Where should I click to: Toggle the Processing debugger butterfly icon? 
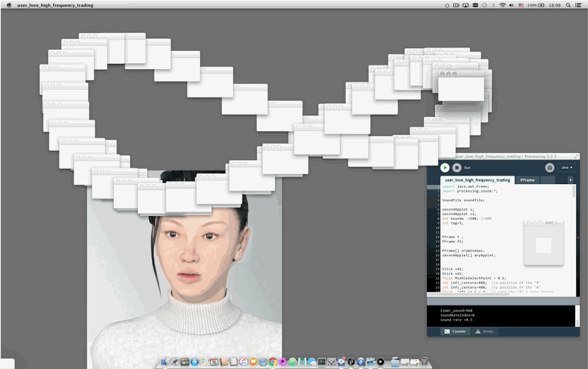coord(550,168)
